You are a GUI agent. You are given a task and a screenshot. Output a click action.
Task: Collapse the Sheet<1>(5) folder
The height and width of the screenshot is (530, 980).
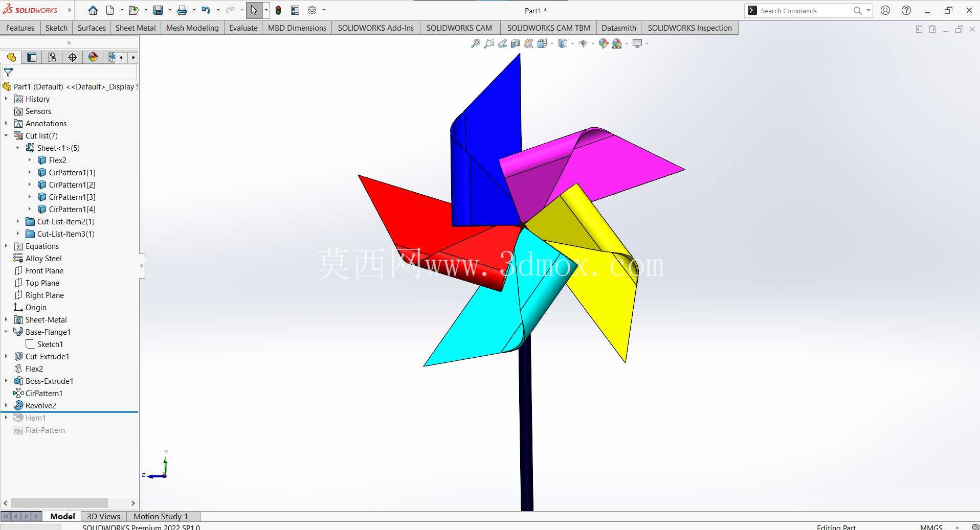click(18, 148)
